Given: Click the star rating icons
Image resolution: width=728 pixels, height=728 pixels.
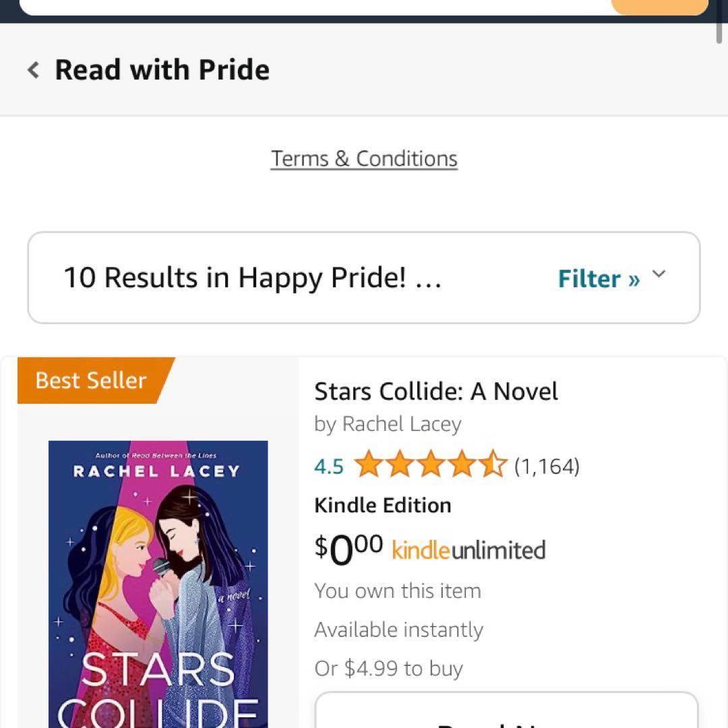Looking at the screenshot, I should click(x=430, y=466).
